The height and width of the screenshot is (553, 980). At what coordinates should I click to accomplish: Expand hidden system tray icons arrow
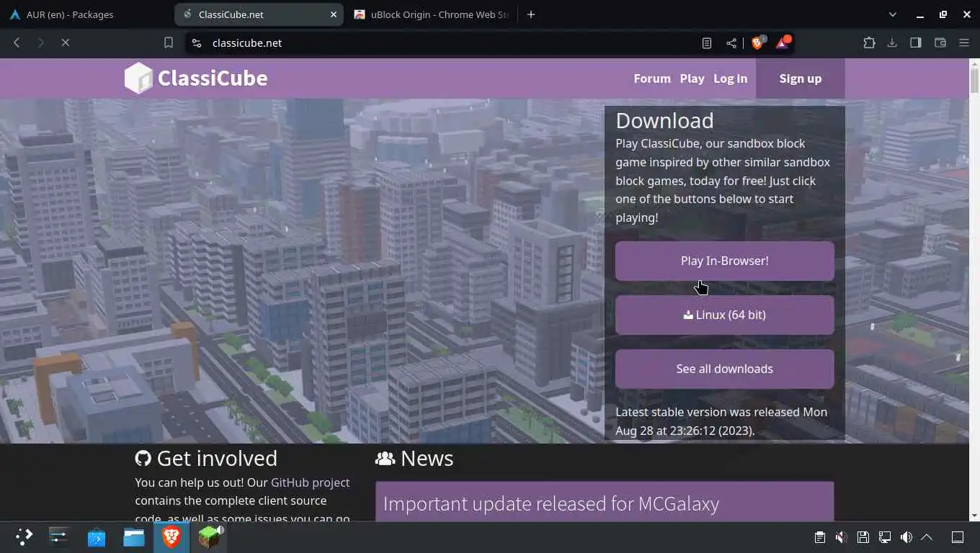[x=927, y=537]
